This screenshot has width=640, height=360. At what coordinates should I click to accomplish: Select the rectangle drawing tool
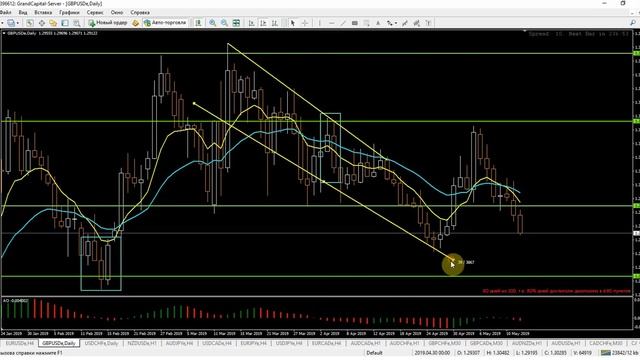tap(355, 23)
